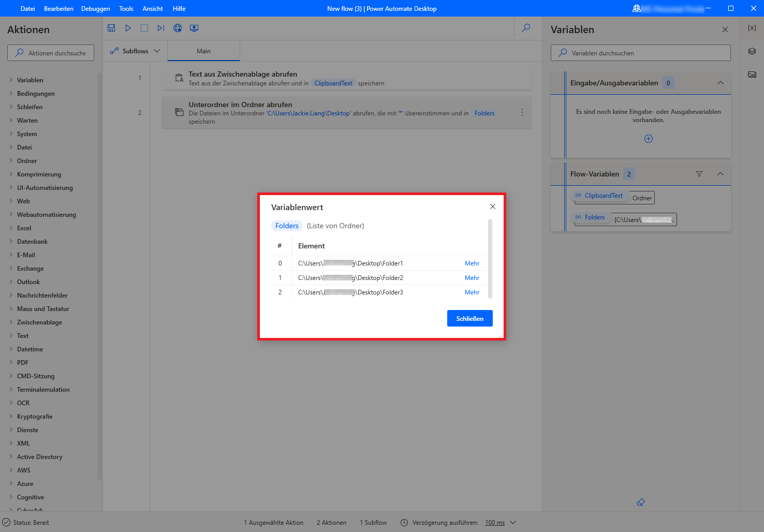Open Mehr link for Folder3 row
This screenshot has height=532, width=764.
tap(472, 292)
